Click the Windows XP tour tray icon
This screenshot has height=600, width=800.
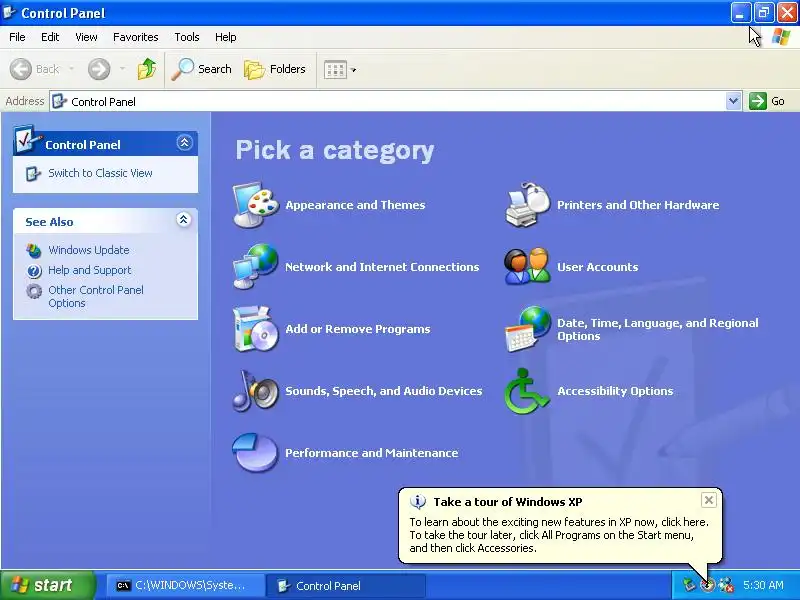[x=708, y=585]
